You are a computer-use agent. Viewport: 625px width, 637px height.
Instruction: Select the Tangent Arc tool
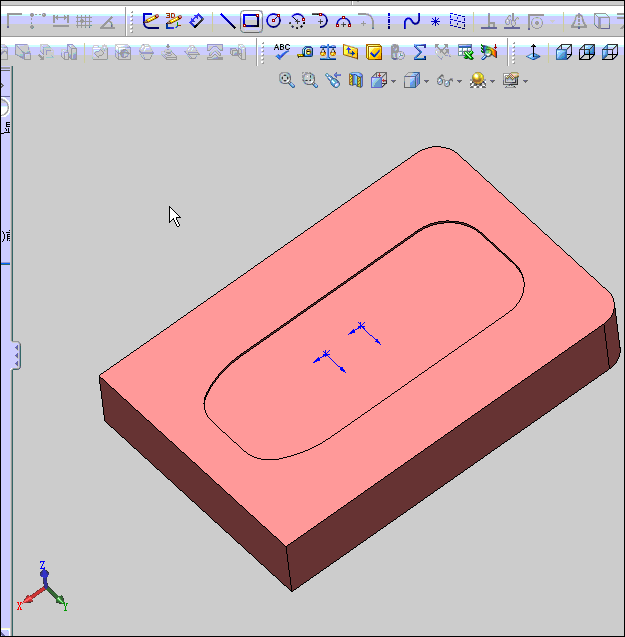pos(320,21)
